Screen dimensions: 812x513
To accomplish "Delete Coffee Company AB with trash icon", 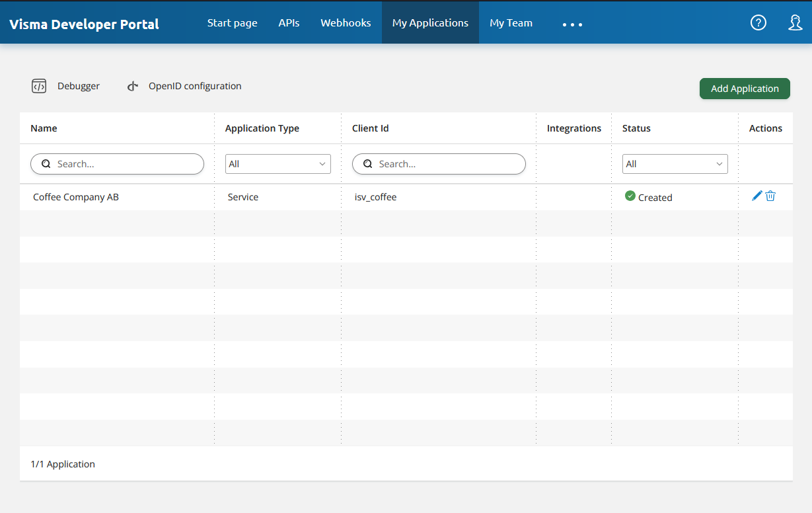I will [x=770, y=196].
